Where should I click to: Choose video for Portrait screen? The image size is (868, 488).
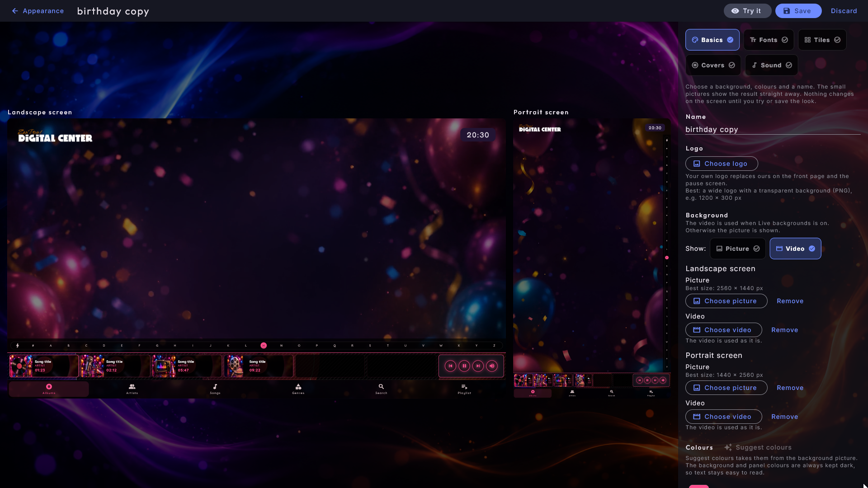[x=723, y=417]
